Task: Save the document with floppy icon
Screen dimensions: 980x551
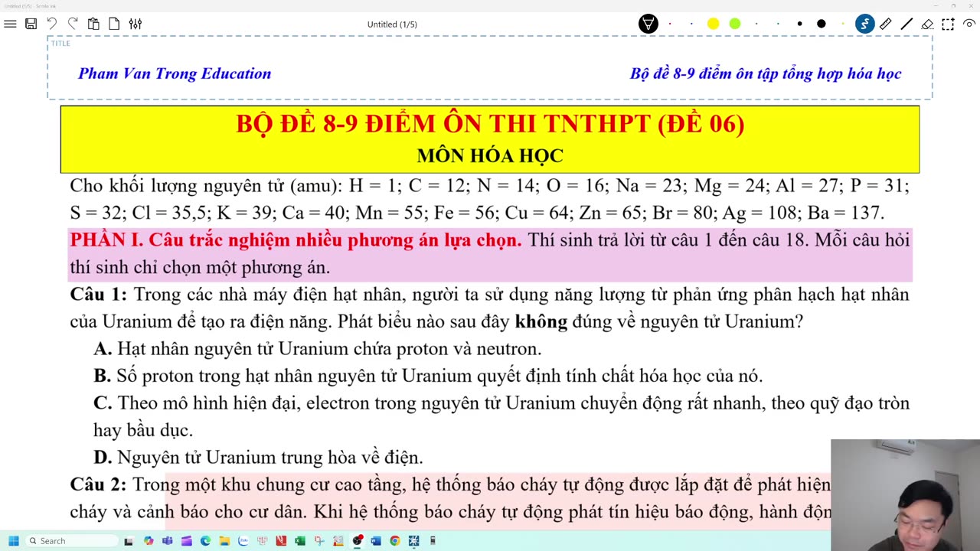Action: 31,24
